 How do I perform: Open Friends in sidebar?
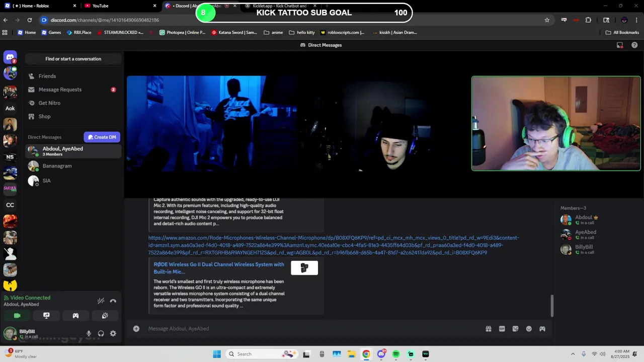click(73, 76)
